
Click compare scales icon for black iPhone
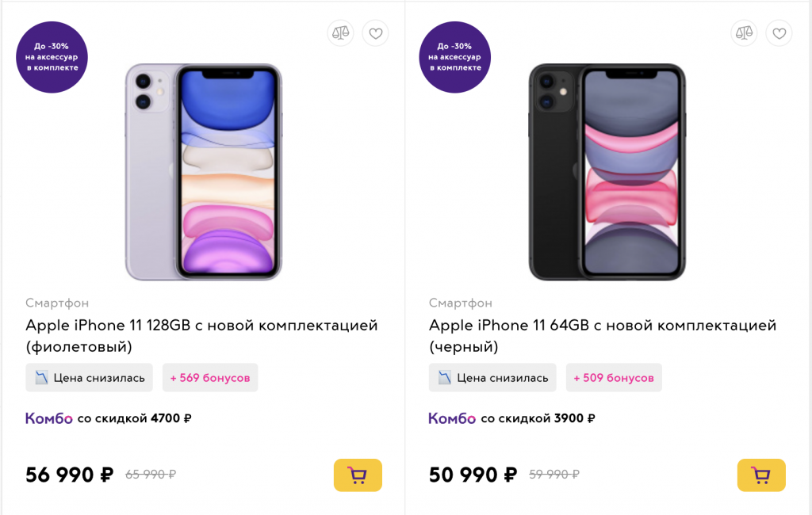[x=744, y=33]
